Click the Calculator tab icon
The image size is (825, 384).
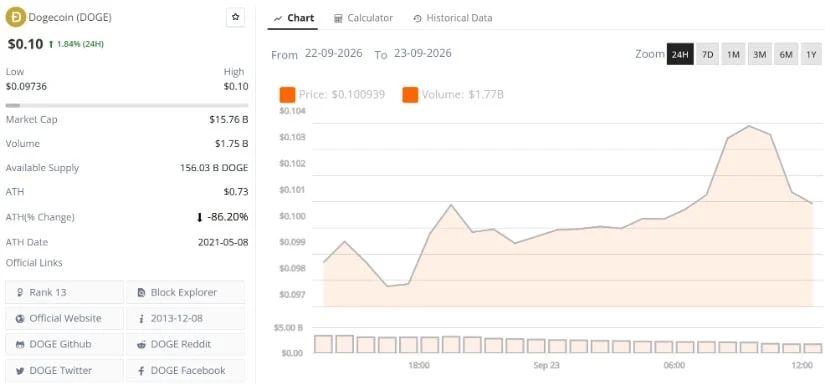338,18
